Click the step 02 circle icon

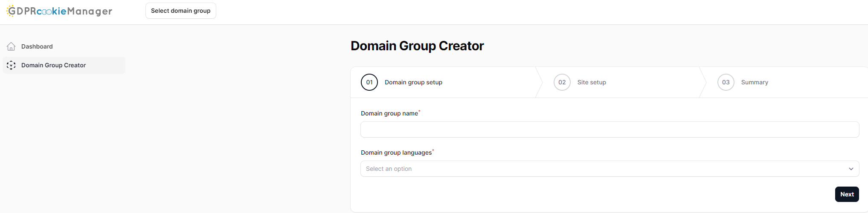point(562,82)
